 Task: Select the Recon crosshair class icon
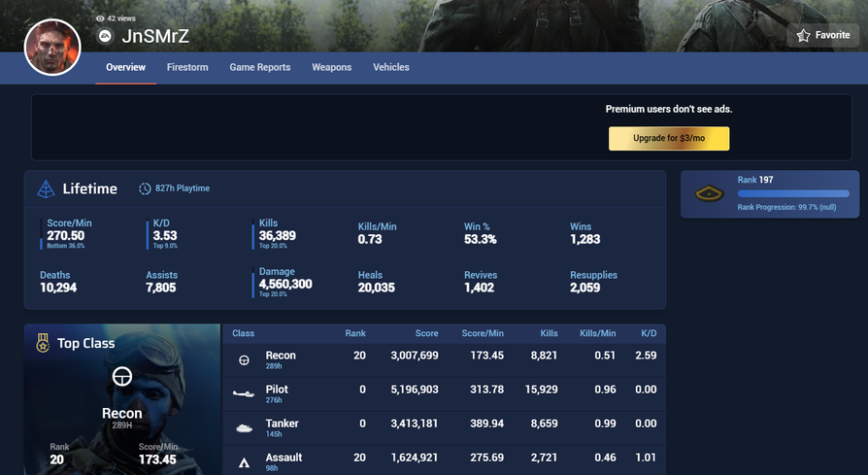[x=244, y=360]
